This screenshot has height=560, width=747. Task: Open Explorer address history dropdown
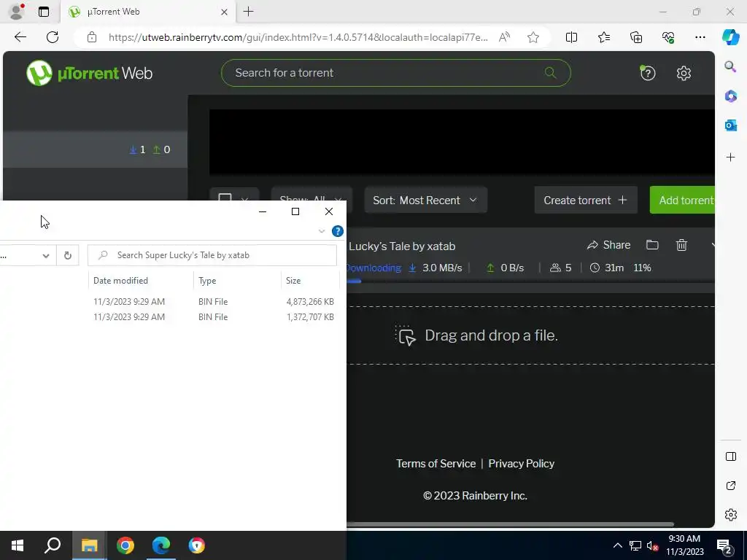coord(46,256)
